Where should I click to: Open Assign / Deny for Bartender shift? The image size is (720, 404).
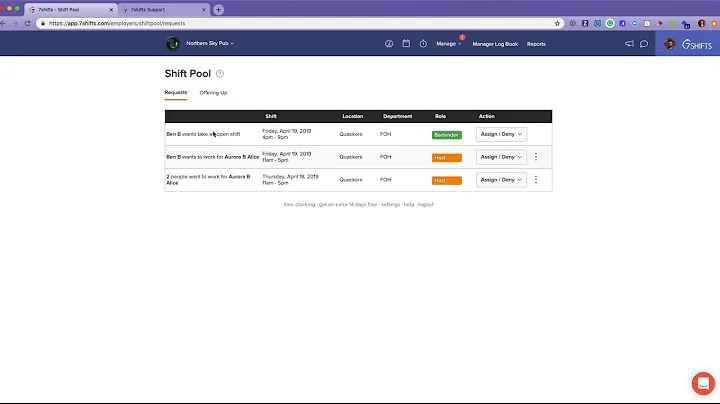tap(501, 134)
